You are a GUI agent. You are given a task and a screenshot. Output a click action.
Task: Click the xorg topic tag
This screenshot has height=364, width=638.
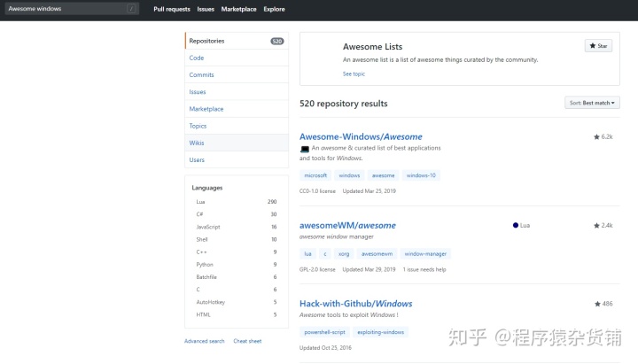coord(344,254)
